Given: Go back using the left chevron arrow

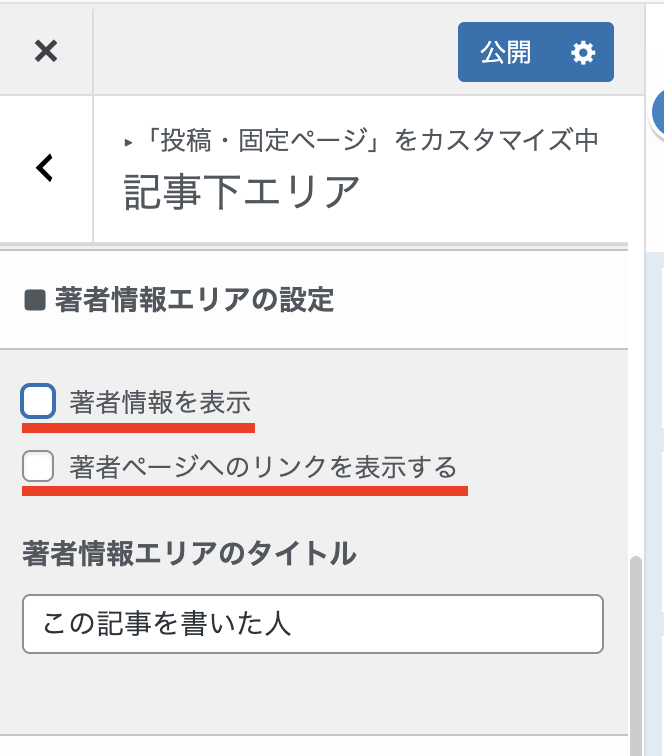Looking at the screenshot, I should [x=45, y=168].
